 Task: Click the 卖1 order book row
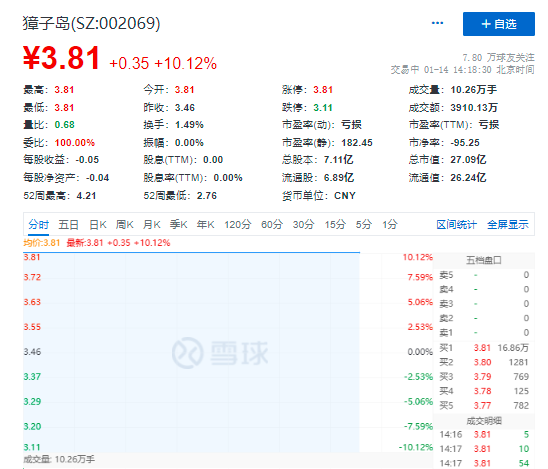tap(484, 333)
